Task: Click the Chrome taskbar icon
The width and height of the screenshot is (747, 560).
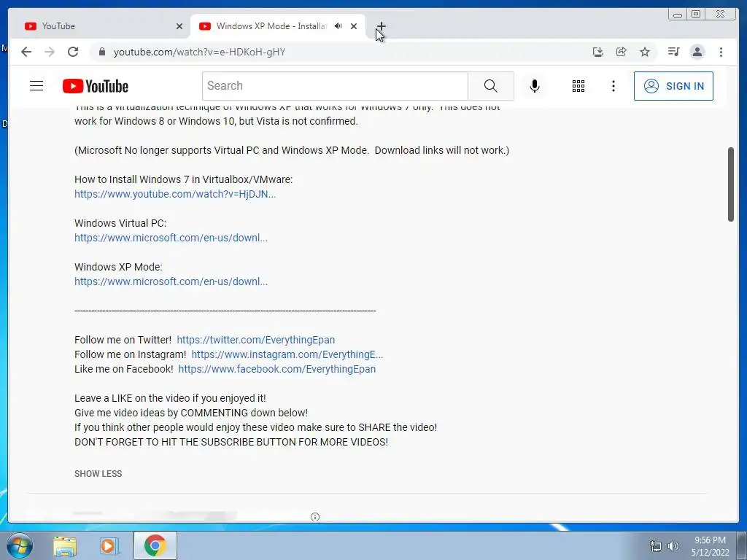Action: 155,545
